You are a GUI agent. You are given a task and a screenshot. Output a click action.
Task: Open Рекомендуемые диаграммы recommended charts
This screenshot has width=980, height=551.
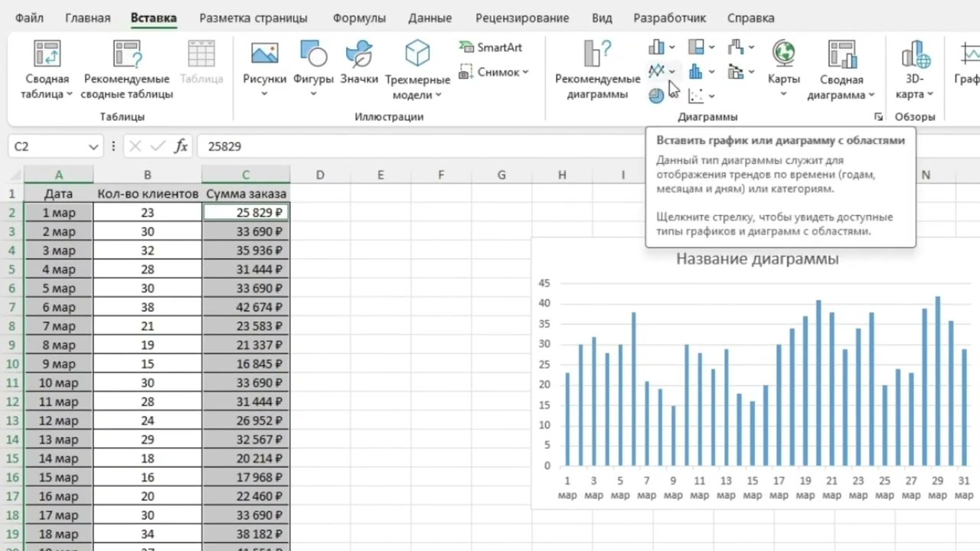(597, 70)
